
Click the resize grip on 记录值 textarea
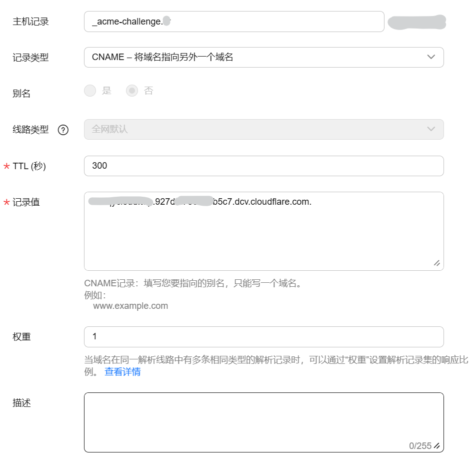coord(436,263)
